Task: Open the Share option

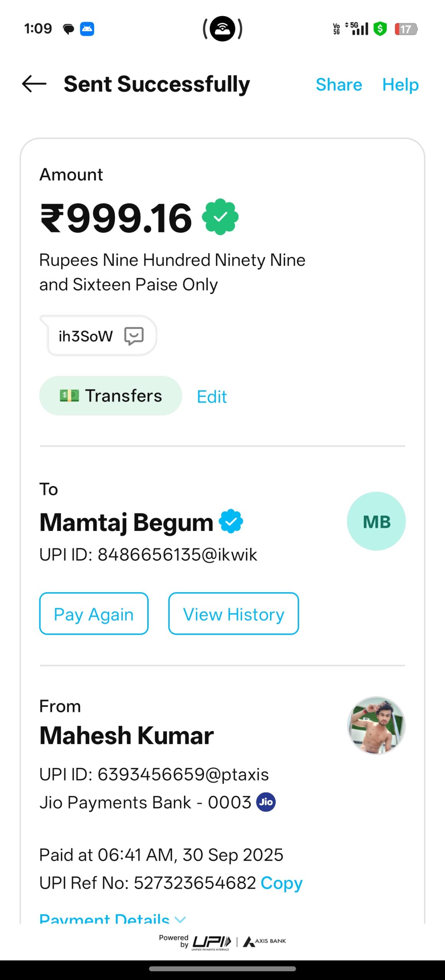Action: pyautogui.click(x=339, y=85)
